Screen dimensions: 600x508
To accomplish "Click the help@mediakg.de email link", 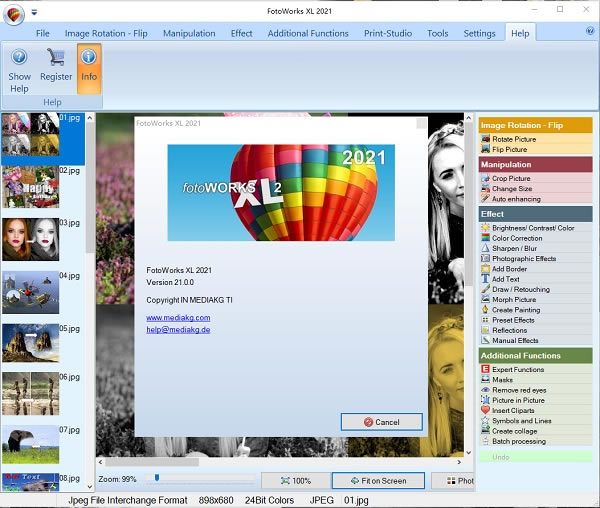I will pos(178,329).
